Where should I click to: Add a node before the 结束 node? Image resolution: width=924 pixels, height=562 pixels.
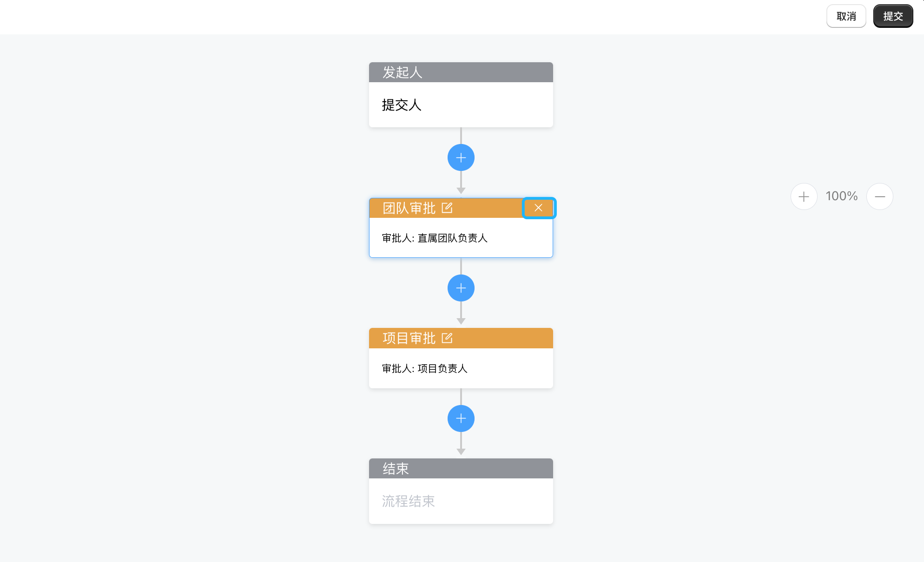click(461, 418)
